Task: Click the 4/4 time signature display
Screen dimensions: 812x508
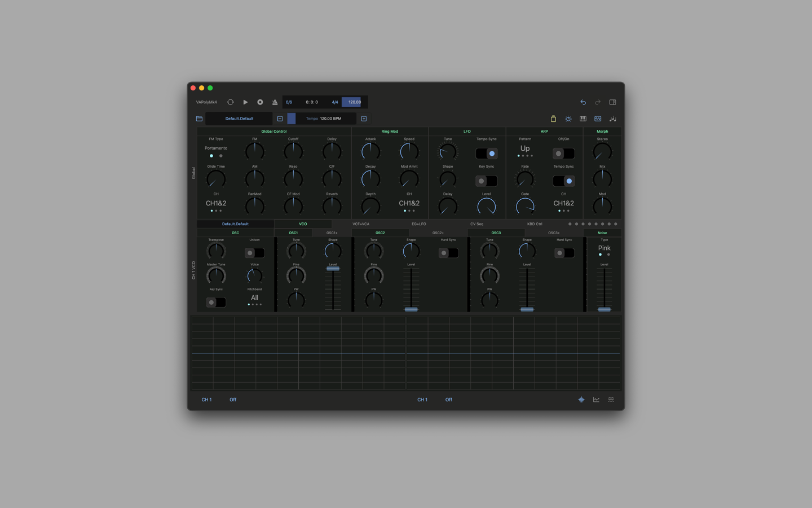Action: [335, 102]
